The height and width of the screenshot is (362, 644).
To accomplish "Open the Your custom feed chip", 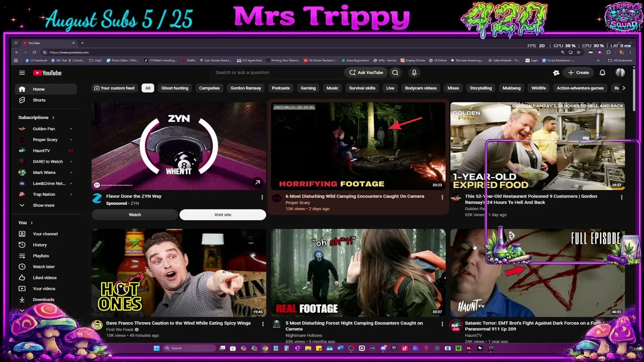I will (x=114, y=88).
